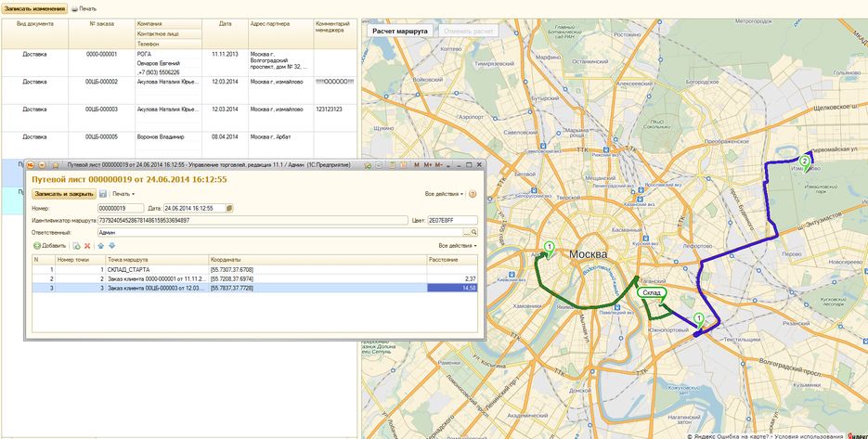Click the Координаты column header in route table
The width and height of the screenshot is (868, 439).
[x=317, y=260]
